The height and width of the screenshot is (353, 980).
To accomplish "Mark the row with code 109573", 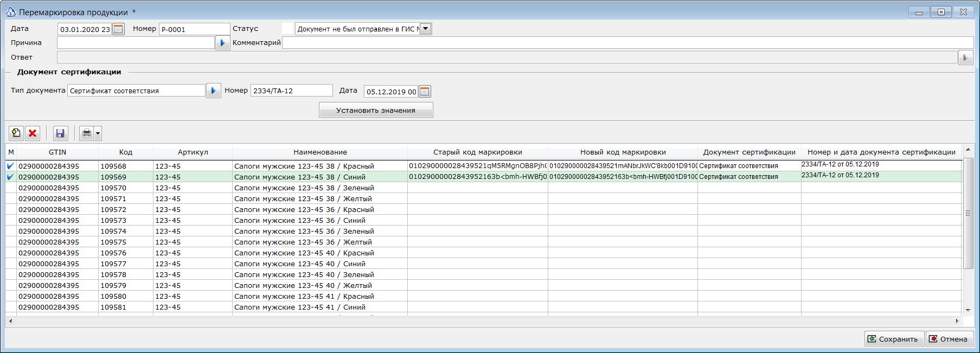I will [10, 220].
